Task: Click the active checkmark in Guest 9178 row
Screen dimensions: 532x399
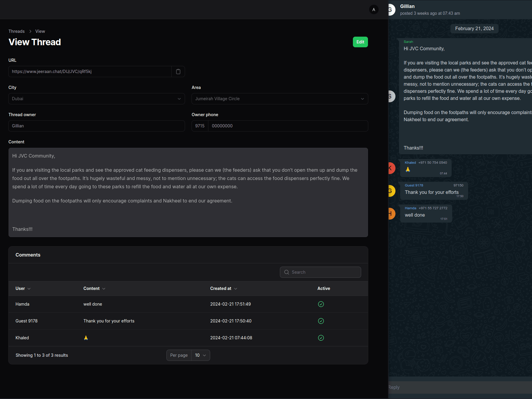Action: coord(321,321)
